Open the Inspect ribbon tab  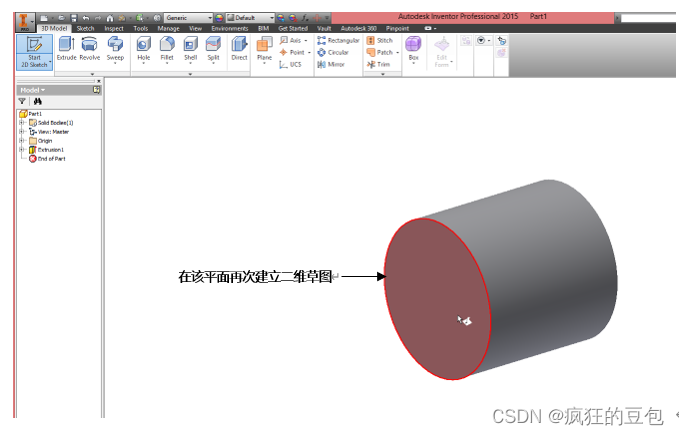(x=114, y=29)
